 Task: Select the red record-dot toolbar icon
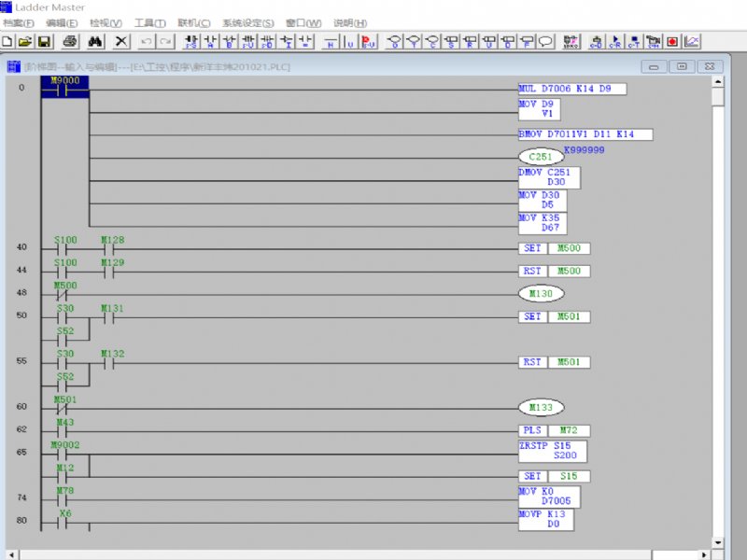point(672,41)
